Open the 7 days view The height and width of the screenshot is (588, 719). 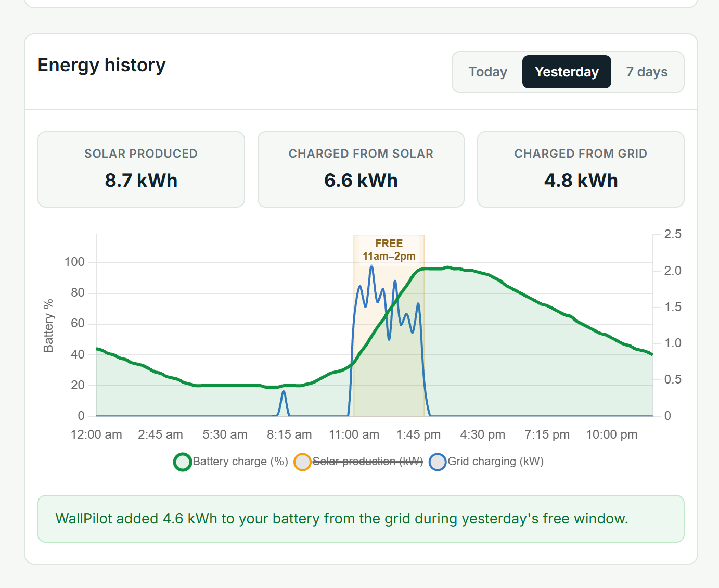point(647,72)
